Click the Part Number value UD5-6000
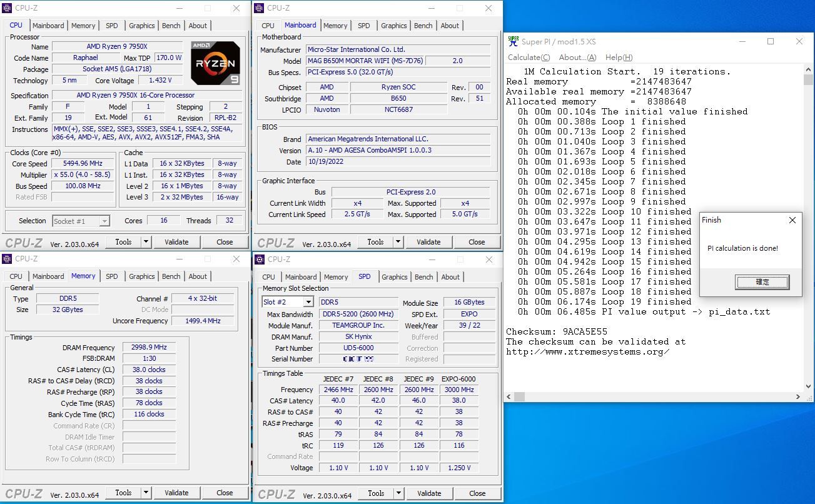815x504 pixels. coord(358,348)
